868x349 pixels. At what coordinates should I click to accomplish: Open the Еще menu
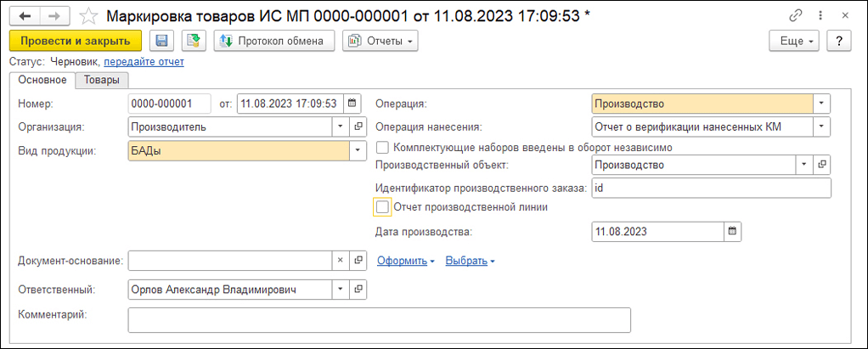[793, 41]
